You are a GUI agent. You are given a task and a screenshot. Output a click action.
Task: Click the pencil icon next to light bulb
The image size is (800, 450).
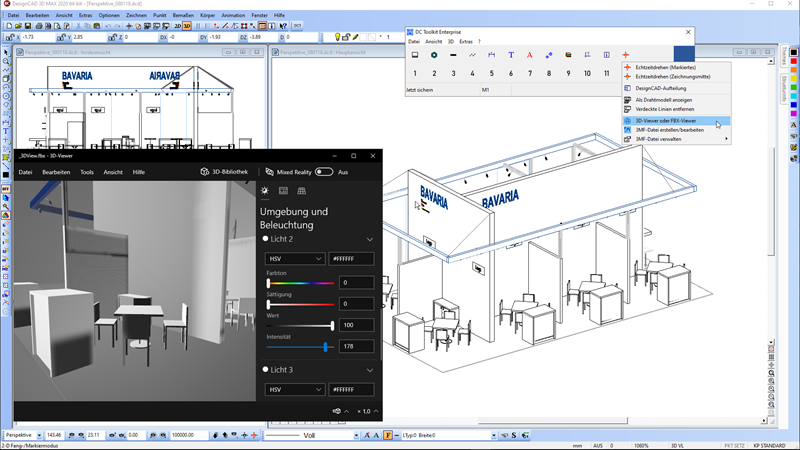click(x=356, y=37)
